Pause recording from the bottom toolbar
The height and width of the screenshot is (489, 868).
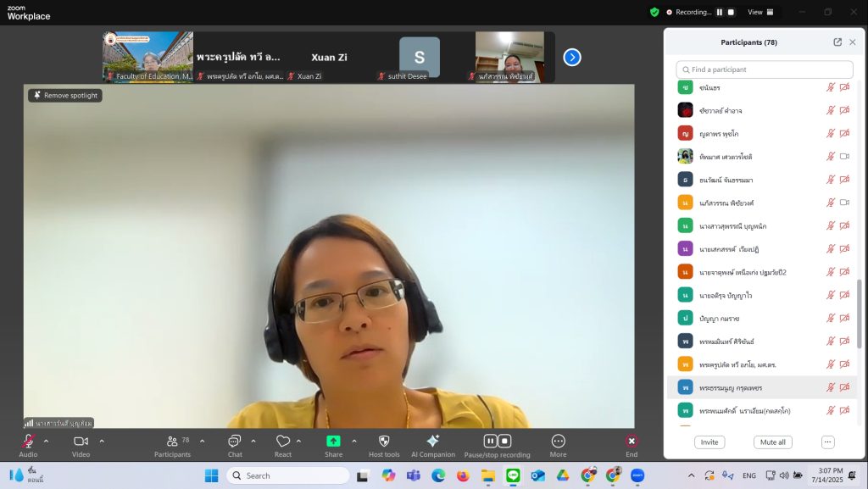coord(490,441)
